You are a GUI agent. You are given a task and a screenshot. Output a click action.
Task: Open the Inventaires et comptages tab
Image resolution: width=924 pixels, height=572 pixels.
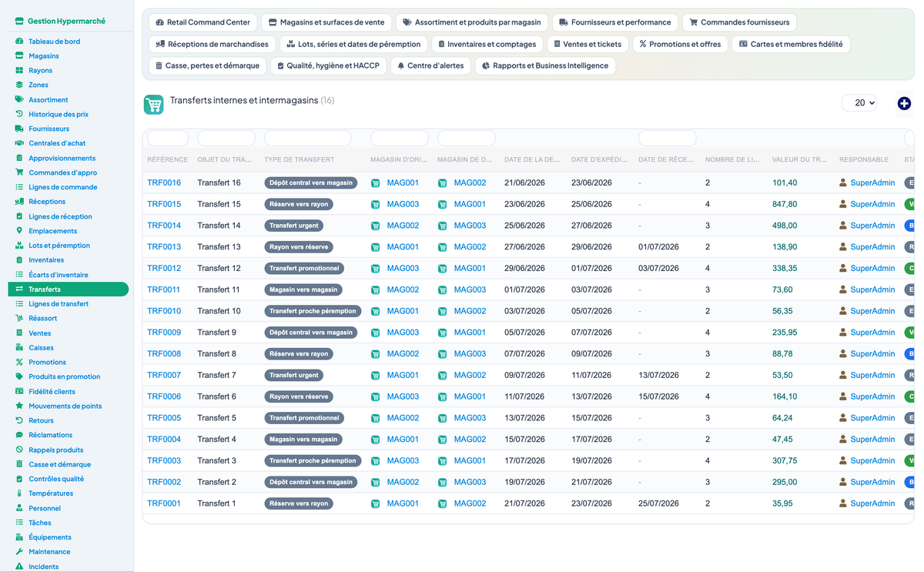(487, 44)
